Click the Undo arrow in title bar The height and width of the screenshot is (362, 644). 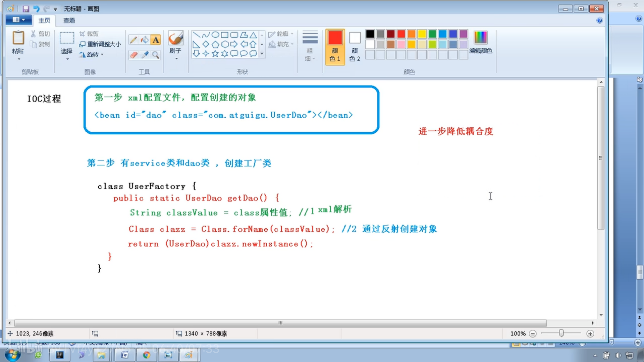click(36, 9)
